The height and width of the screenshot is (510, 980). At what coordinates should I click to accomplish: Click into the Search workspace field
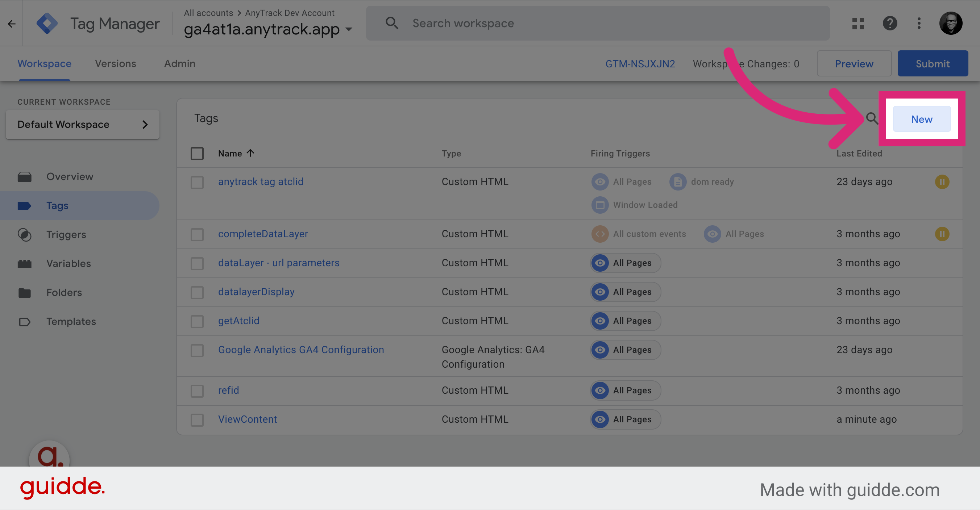click(598, 23)
